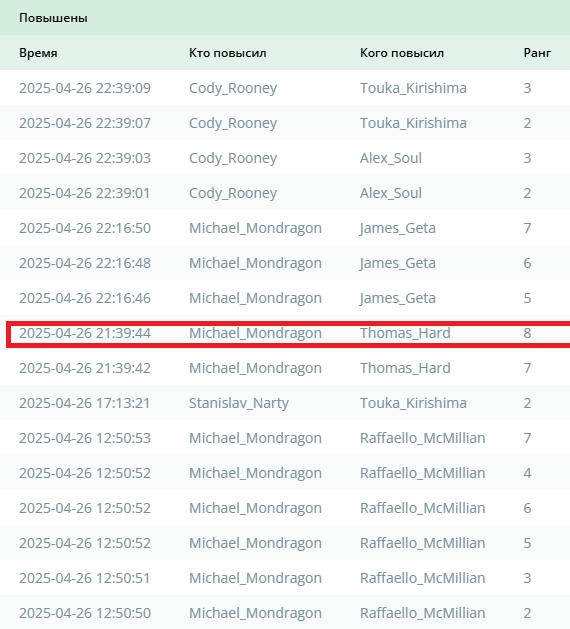The image size is (570, 629).
Task: Click Michael_Mondragon in the 12:50:50 row
Action: (255, 613)
